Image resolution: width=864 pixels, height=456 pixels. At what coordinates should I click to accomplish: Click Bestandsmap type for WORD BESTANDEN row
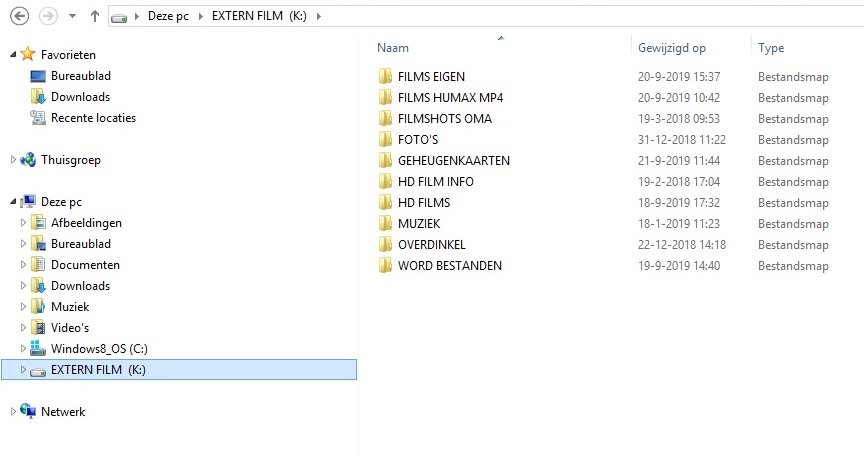pos(793,265)
